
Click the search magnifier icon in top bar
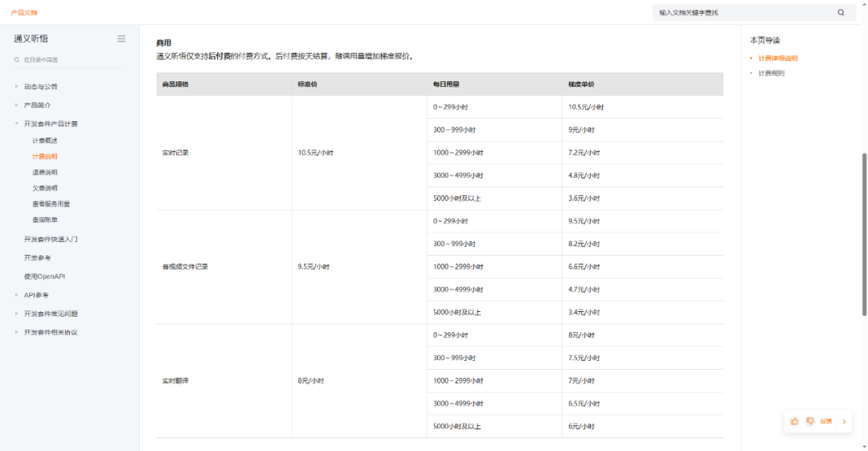click(841, 13)
